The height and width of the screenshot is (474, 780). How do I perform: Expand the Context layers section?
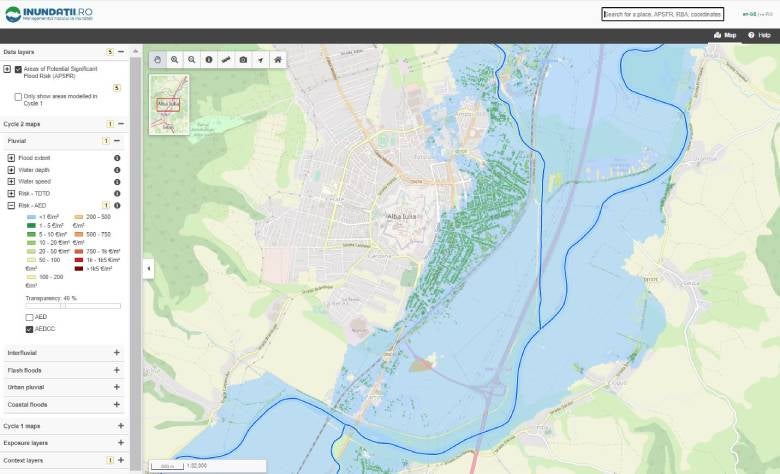tap(121, 460)
